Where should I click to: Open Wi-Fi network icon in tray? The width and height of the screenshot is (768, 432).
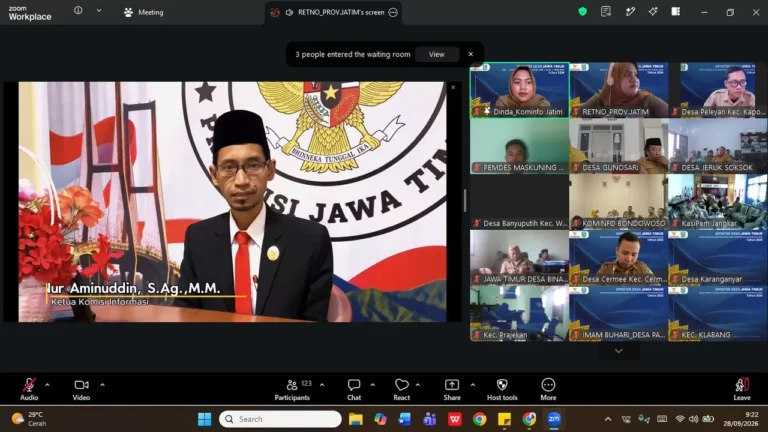click(680, 419)
